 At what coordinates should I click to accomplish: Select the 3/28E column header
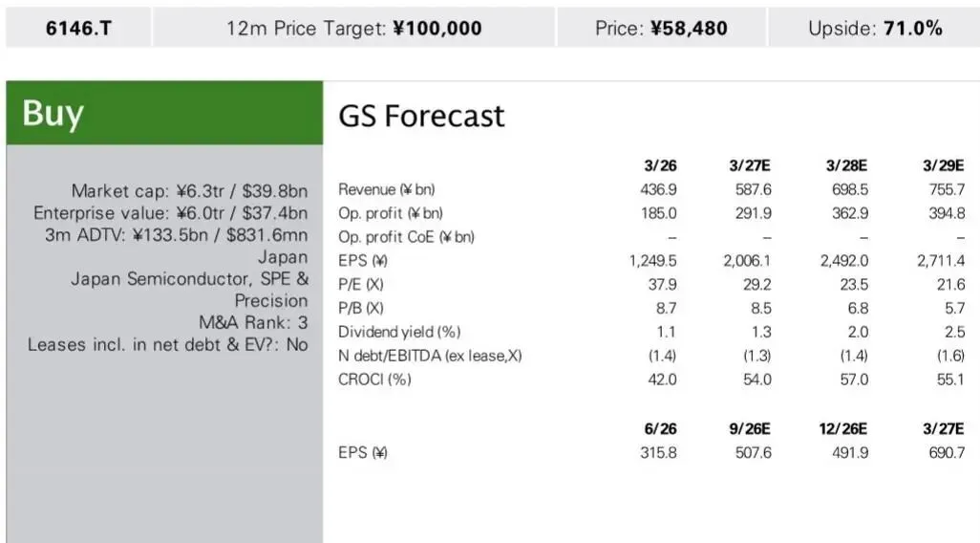pos(846,165)
